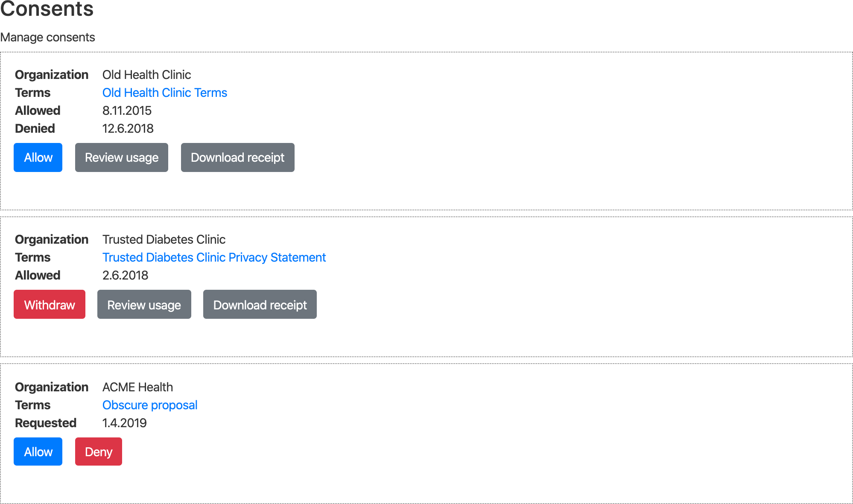Click the requested date 1.4.2019
This screenshot has height=504, width=853.
pos(125,423)
